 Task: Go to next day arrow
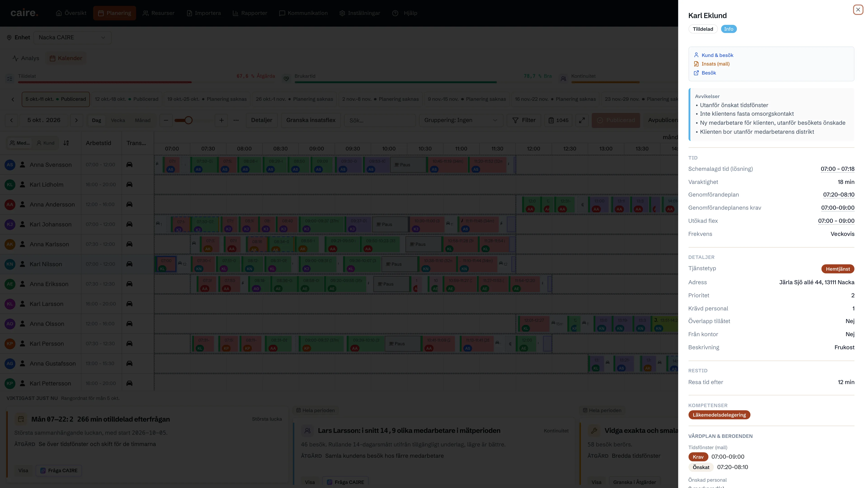tap(76, 120)
